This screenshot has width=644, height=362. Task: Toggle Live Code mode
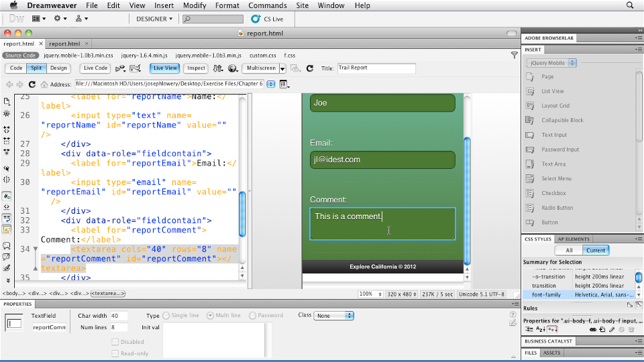pyautogui.click(x=95, y=68)
